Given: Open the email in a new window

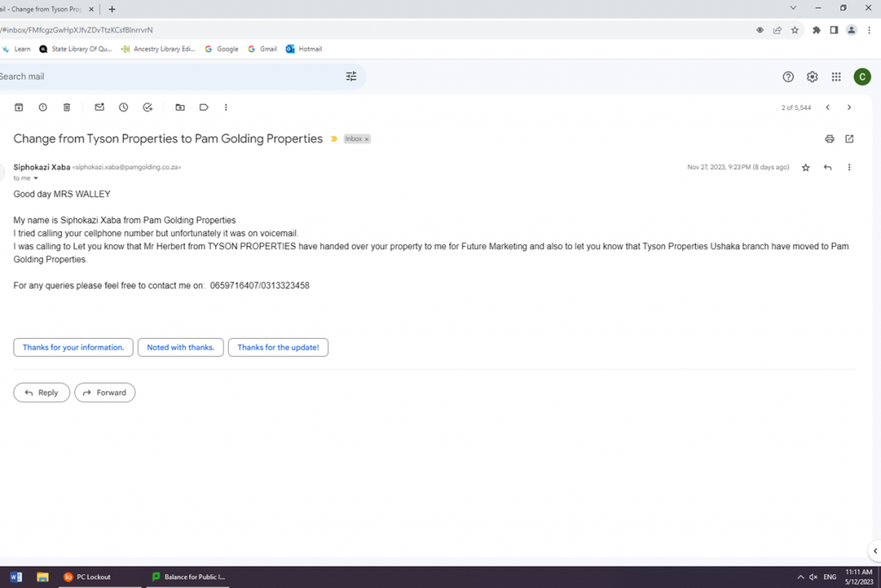Looking at the screenshot, I should [849, 138].
